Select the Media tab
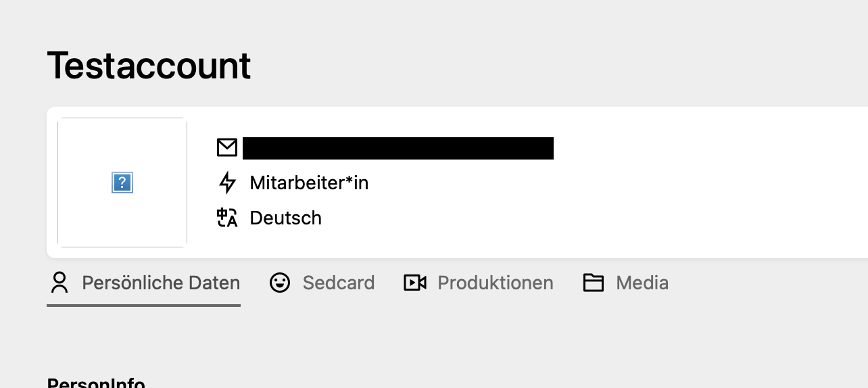This screenshot has width=868, height=388. coord(642,283)
